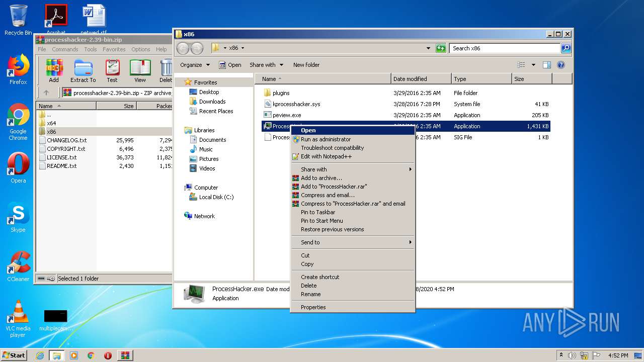Click the Opera taskbar icon
This screenshot has height=362, width=644.
click(108, 355)
